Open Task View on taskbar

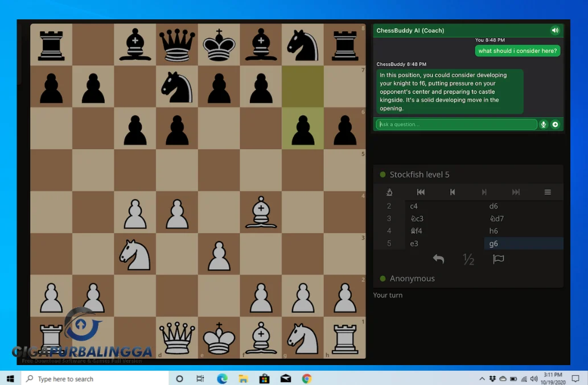[200, 379]
